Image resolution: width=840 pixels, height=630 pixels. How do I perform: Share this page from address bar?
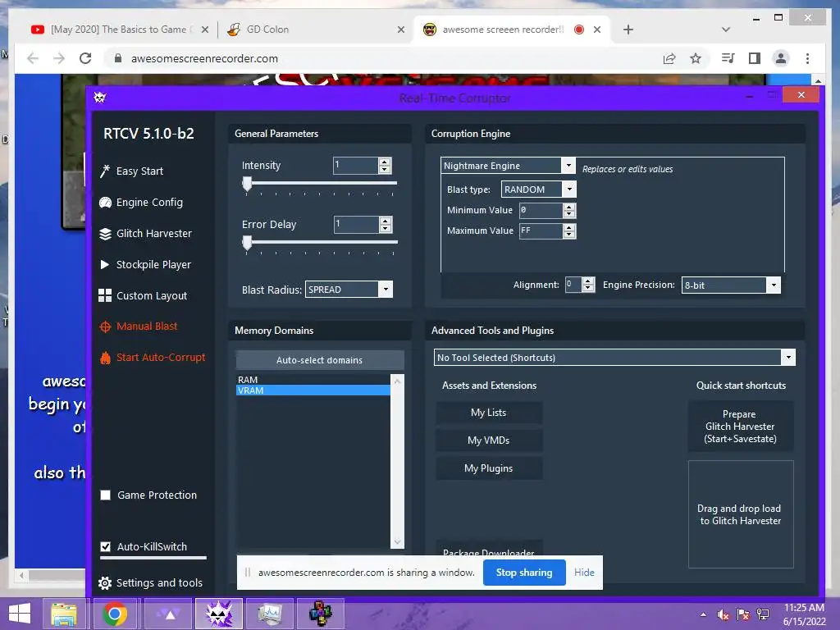(669, 58)
